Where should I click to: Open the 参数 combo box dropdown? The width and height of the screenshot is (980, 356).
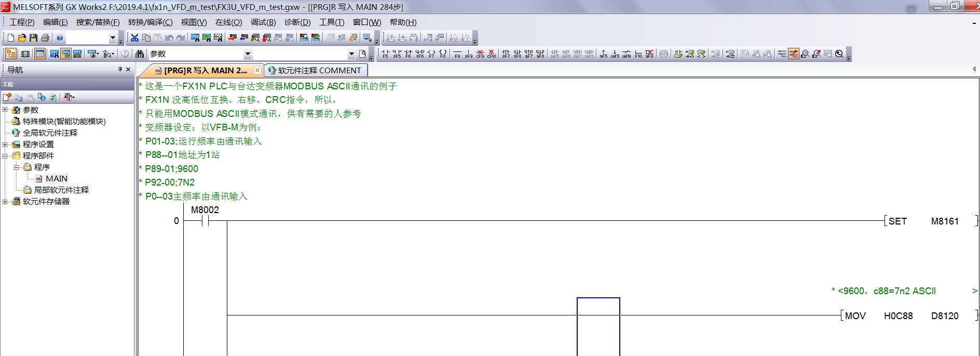point(248,54)
